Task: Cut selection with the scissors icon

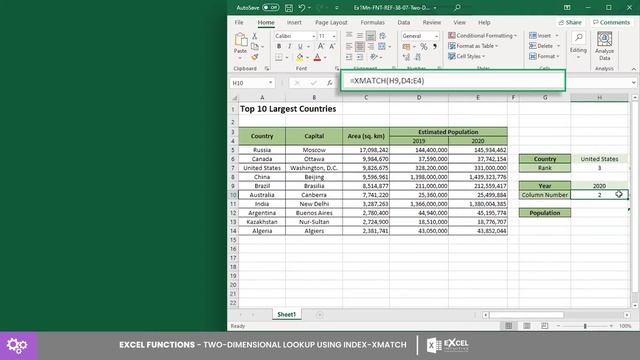Action: click(x=254, y=36)
